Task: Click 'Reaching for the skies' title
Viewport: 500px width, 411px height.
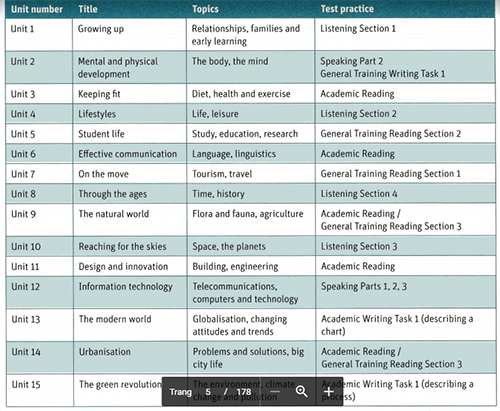Action: tap(122, 247)
